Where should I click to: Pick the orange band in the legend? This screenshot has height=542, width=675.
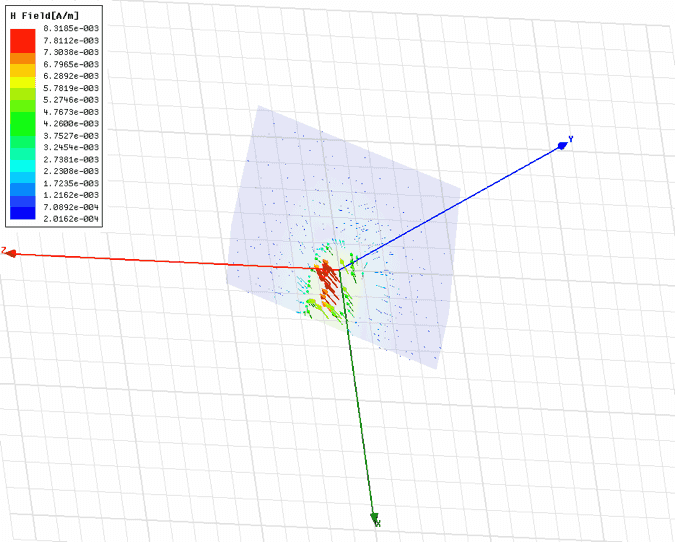tap(22, 59)
